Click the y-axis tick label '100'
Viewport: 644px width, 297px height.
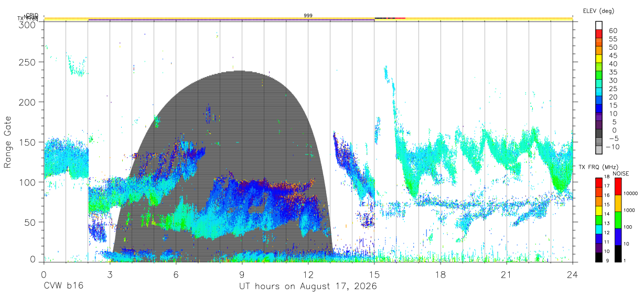(x=26, y=182)
